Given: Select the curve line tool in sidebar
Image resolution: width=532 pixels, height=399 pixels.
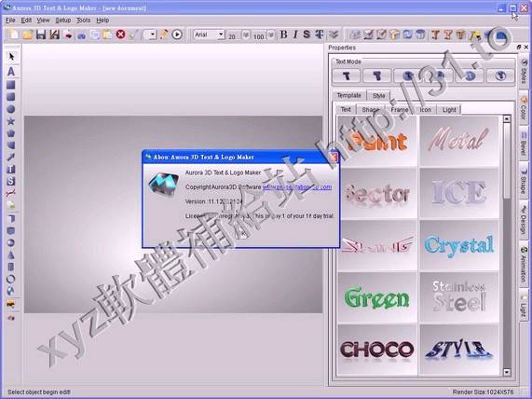Looking at the screenshot, I should (x=11, y=193).
